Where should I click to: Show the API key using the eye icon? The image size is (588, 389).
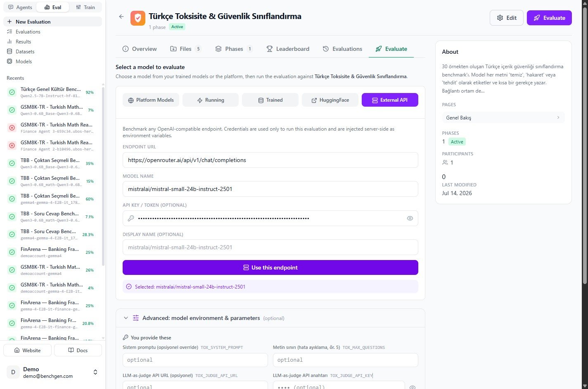click(x=410, y=218)
